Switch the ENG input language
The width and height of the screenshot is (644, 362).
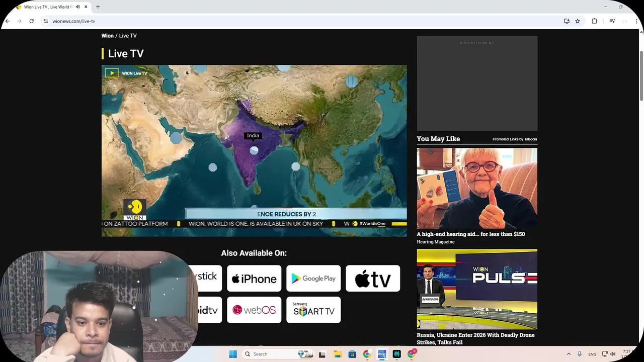[x=592, y=354]
